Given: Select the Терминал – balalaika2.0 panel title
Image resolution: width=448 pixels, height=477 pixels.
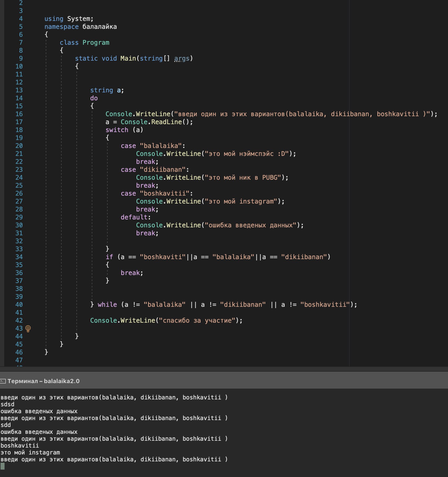Looking at the screenshot, I should tap(43, 381).
